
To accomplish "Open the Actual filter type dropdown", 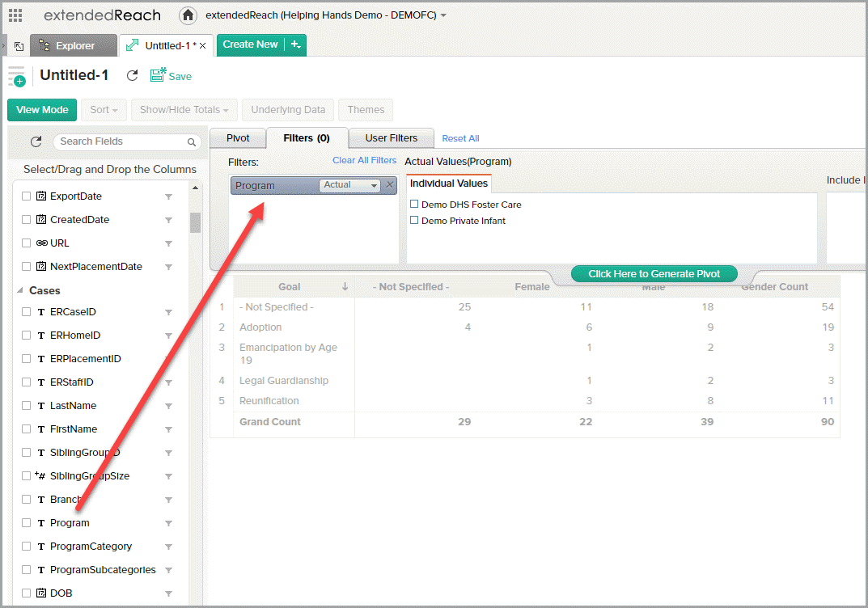I will [x=349, y=185].
